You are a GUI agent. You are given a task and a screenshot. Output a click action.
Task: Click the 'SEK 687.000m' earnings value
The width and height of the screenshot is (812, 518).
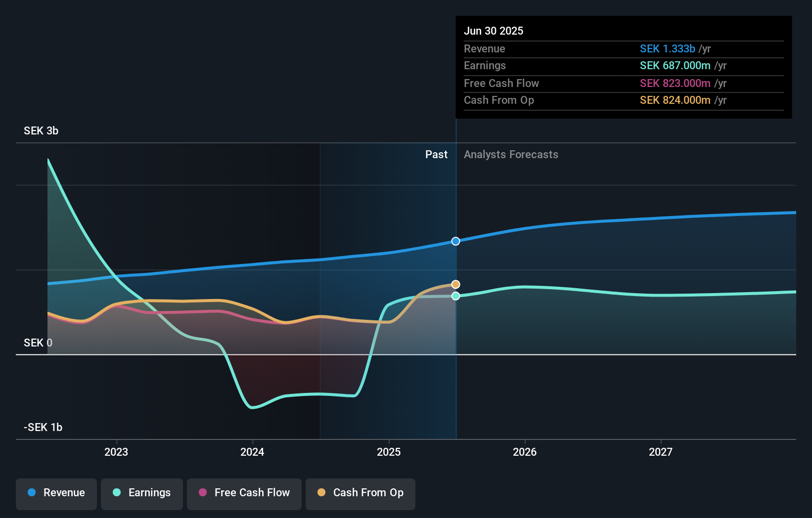pos(675,65)
